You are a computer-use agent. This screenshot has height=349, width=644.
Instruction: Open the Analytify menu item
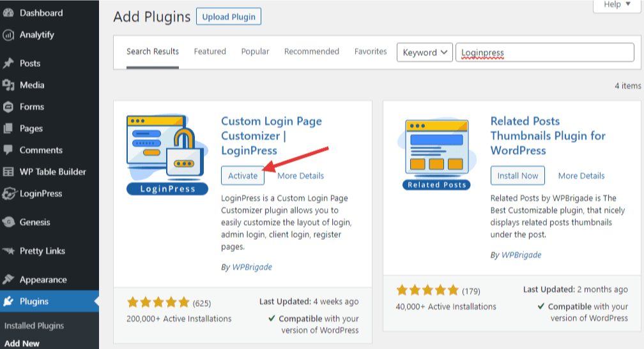(37, 35)
